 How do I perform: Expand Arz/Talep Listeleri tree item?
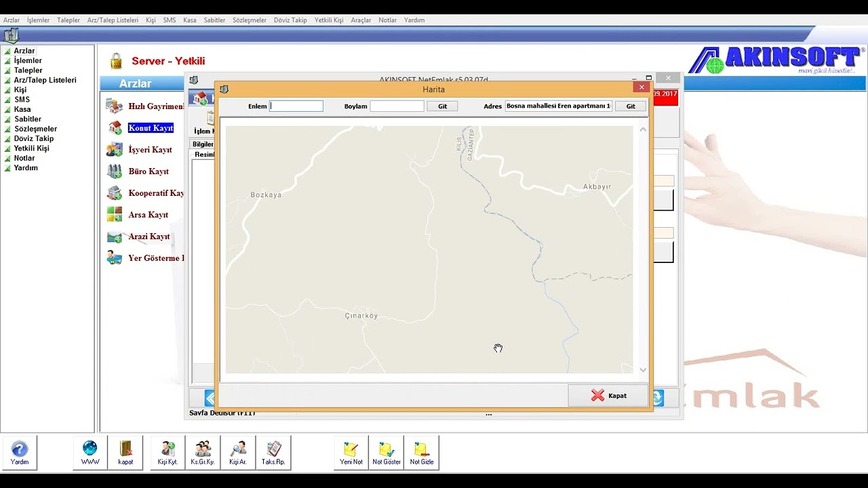click(x=7, y=80)
